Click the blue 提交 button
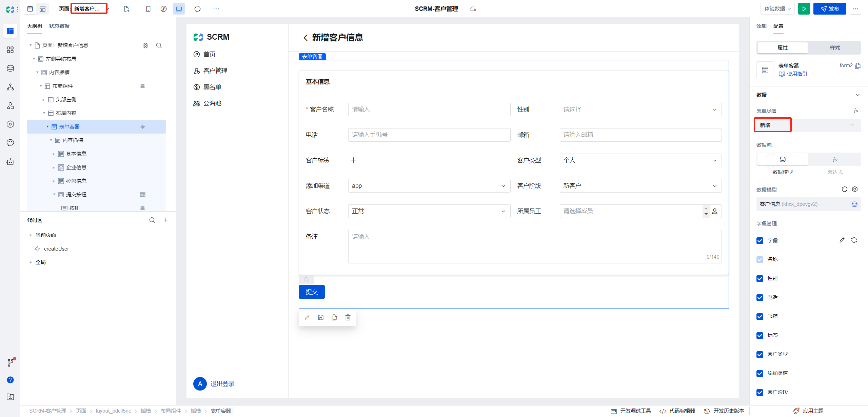The image size is (868, 417). 312,292
